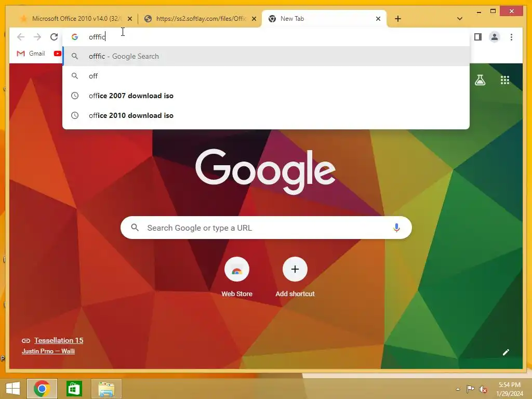Pick 'office 2007 download iso' suggestion
The width and height of the screenshot is (532, 399).
[266, 96]
